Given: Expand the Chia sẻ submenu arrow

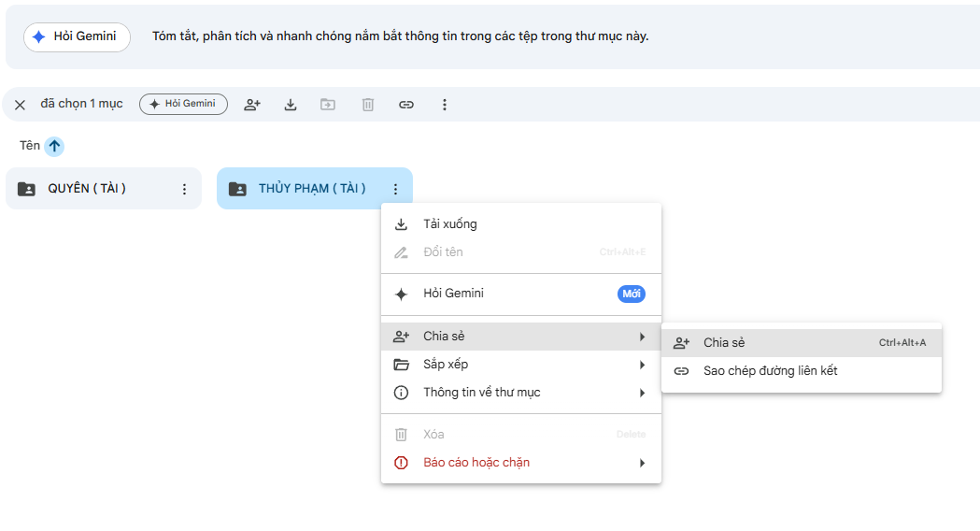Looking at the screenshot, I should pyautogui.click(x=642, y=337).
